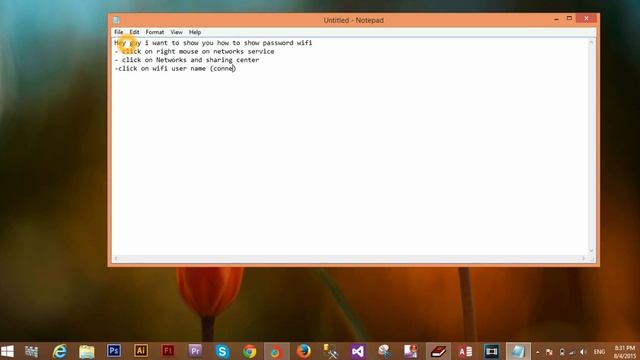Screen dimensions: 640x360
Task: Open the taskbar clock and date
Action: [x=625, y=352]
